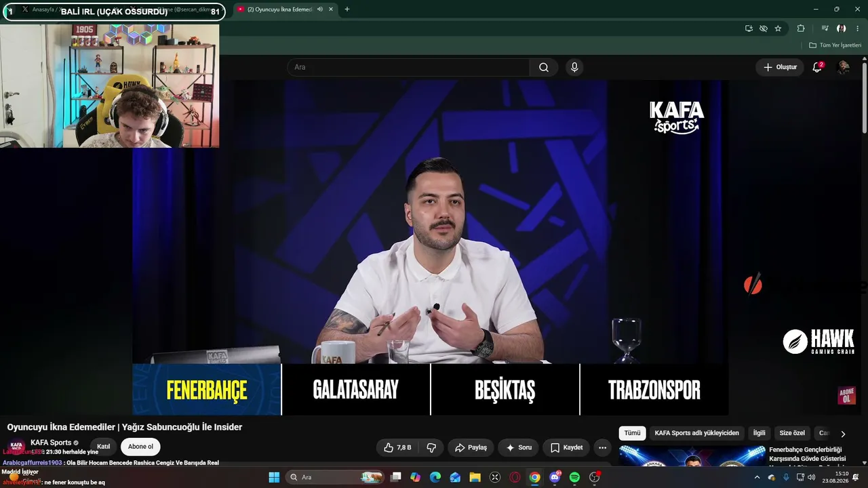Open the YouTube account avatar menu
The height and width of the screenshot is (488, 868).
pos(844,67)
